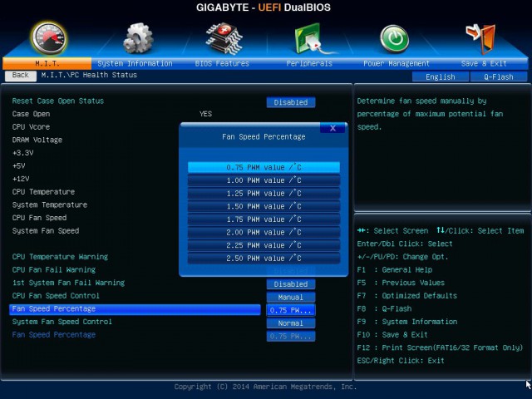Click the F9 System Information help line
Image resolution: width=532 pixels, height=399 pixels.
[407, 322]
